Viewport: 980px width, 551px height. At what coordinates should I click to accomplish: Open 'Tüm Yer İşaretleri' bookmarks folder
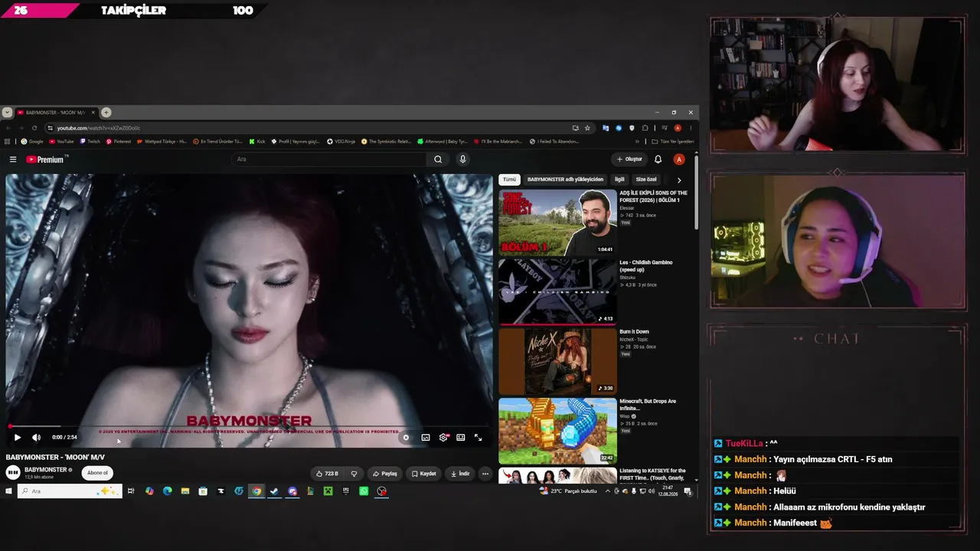(673, 142)
